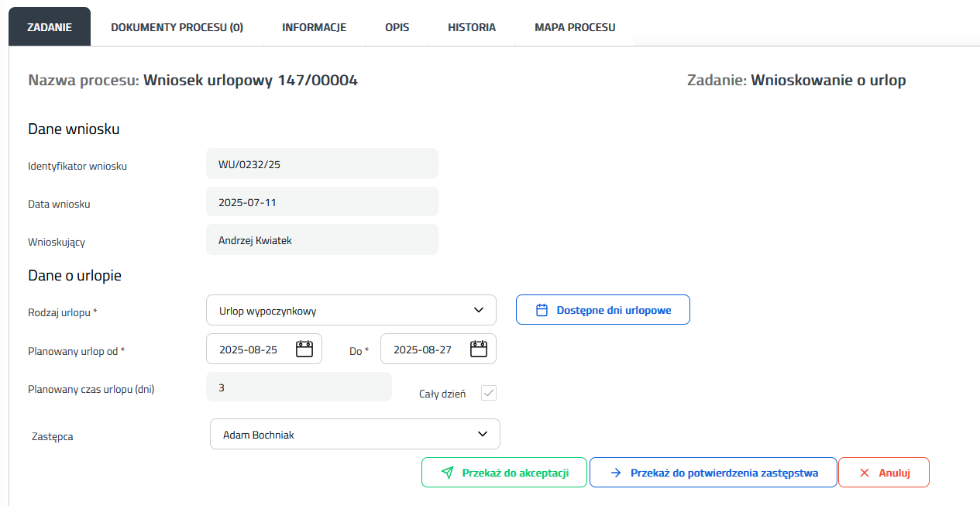Screen dimensions: 980x506
Task: Show the MAPA PROCESU tab
Action: (575, 27)
